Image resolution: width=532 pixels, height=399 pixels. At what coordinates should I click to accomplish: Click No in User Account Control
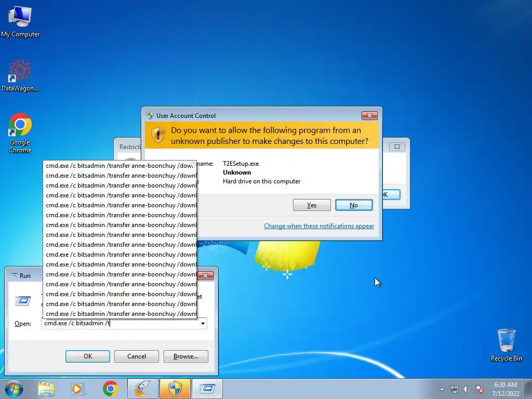point(354,205)
